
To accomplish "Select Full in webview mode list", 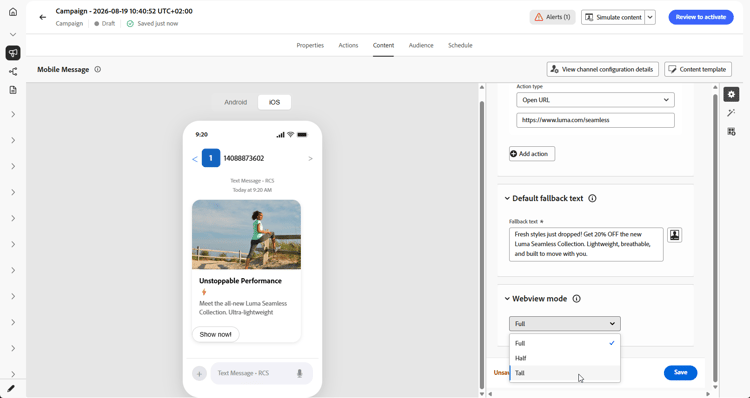I will [x=565, y=343].
